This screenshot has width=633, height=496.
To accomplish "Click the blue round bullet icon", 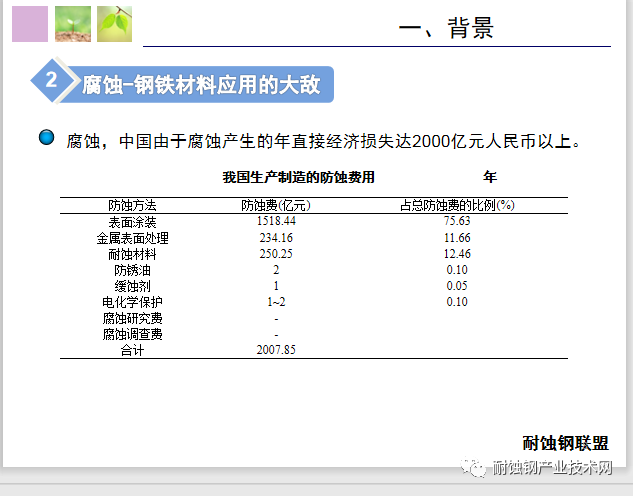I will click(x=47, y=138).
